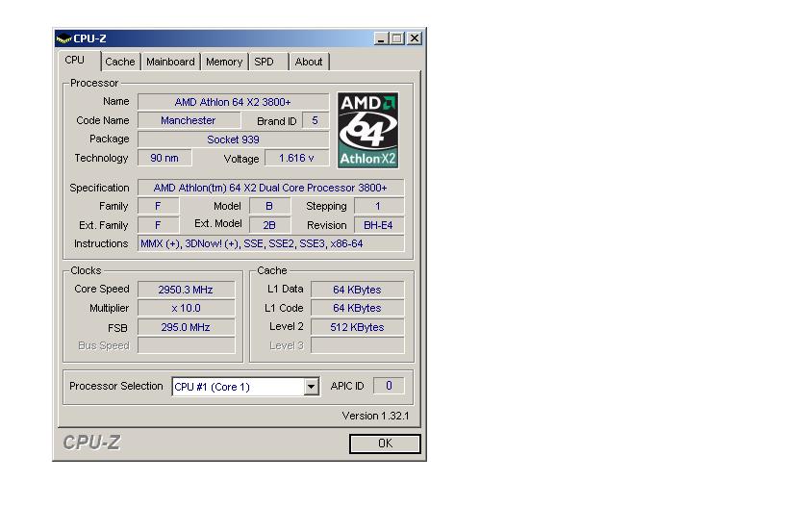Open the About tab
This screenshot has height=532, width=808.
[x=309, y=62]
